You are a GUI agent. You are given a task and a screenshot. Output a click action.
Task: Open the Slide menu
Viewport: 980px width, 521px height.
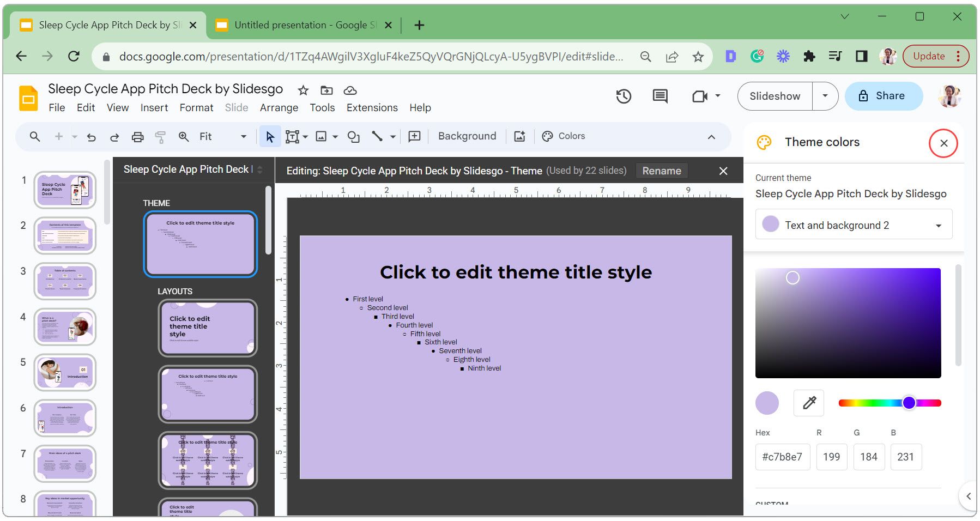click(236, 107)
